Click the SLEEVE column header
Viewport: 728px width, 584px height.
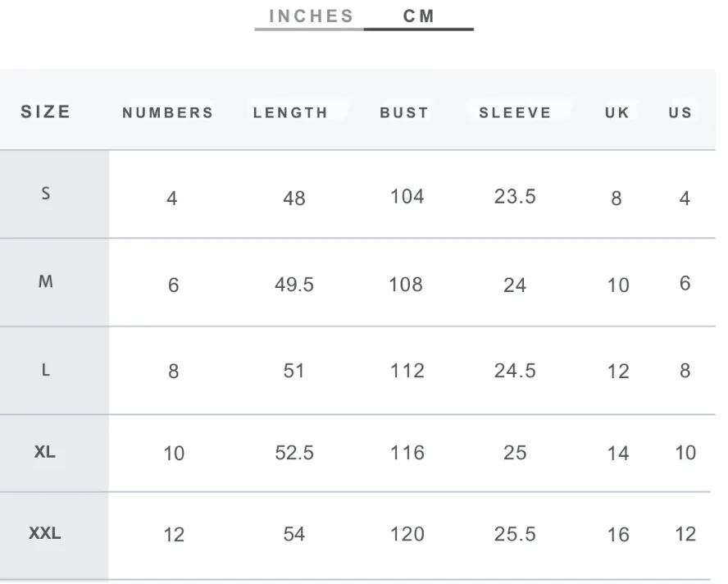(x=515, y=113)
